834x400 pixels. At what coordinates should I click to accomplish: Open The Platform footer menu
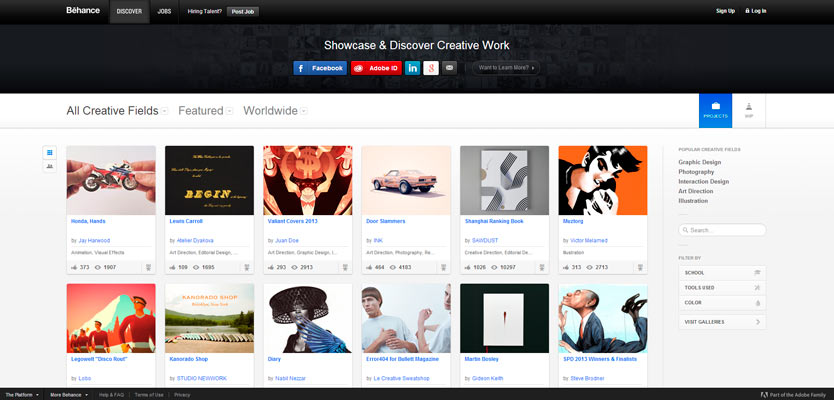22,395
